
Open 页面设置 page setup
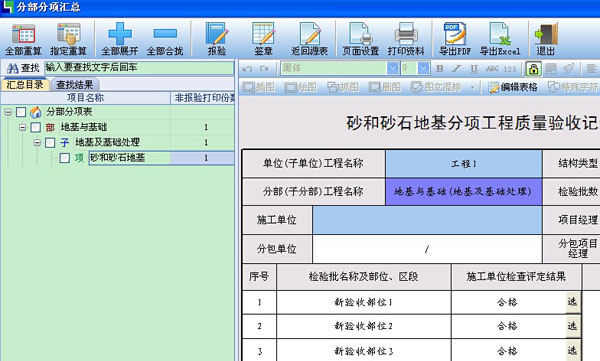pos(360,39)
